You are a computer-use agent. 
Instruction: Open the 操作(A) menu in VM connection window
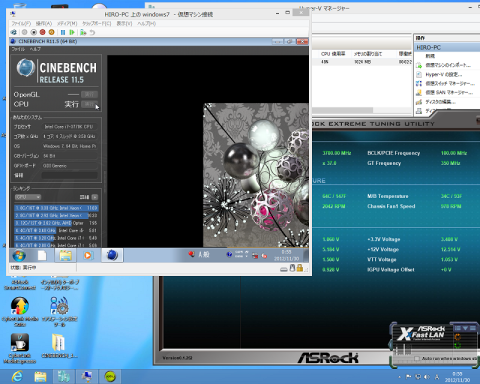tap(44, 23)
